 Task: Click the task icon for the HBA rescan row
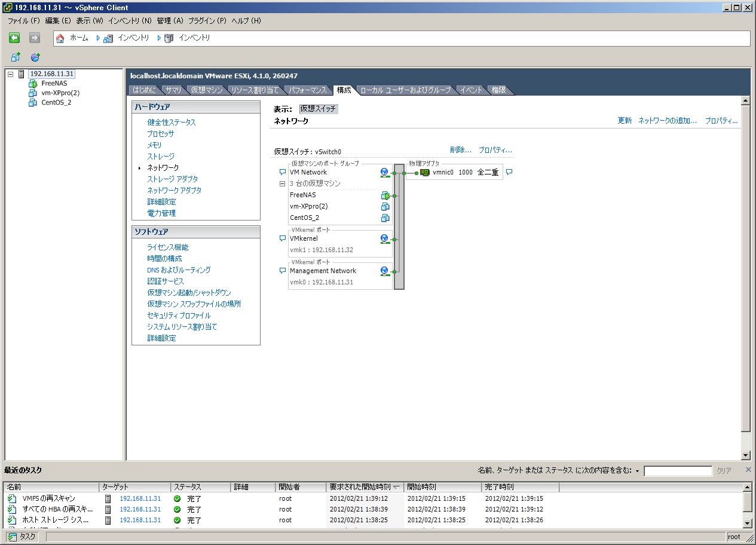click(x=12, y=509)
